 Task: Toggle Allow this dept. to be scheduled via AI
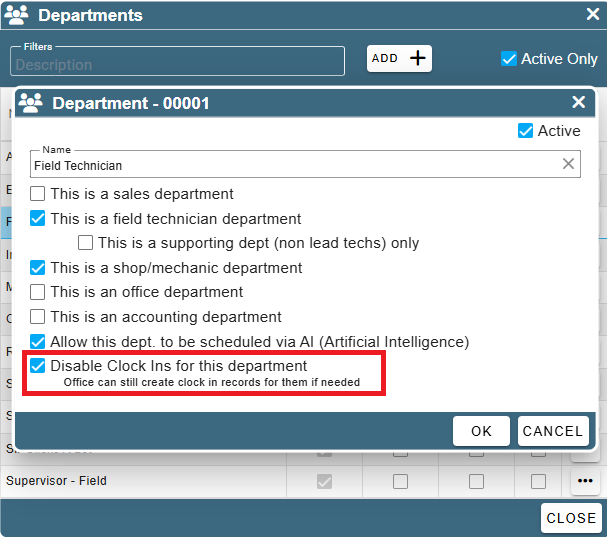38,341
